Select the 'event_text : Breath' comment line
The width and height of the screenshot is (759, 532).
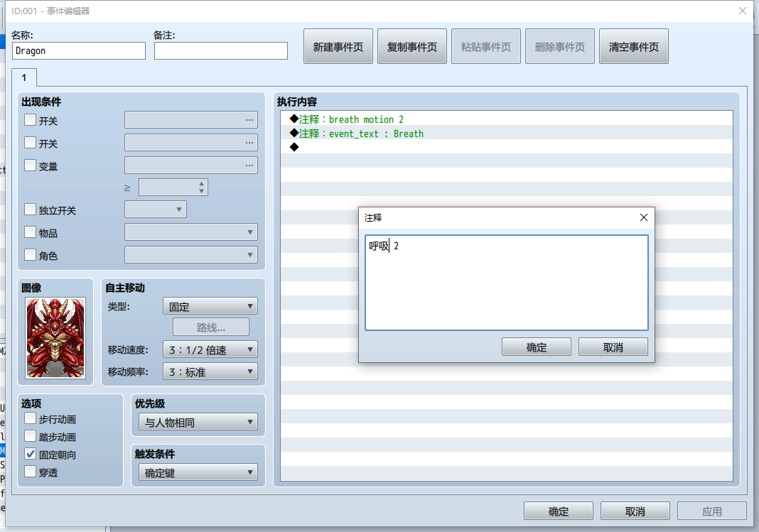point(507,133)
